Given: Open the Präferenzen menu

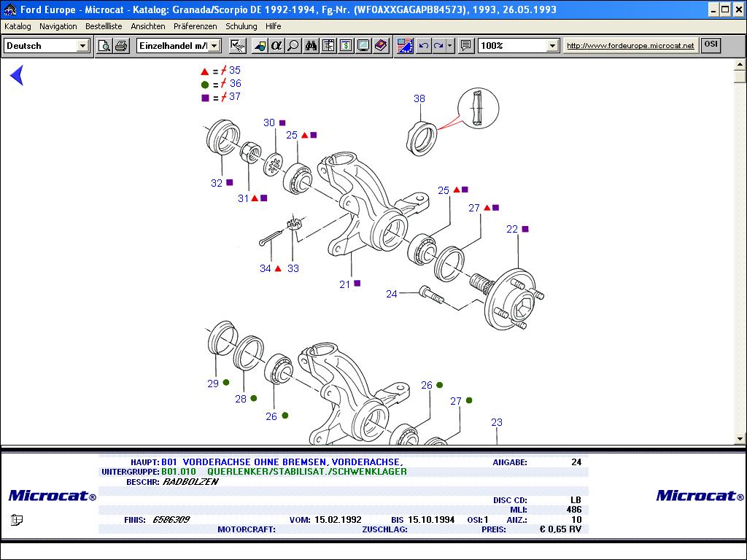Looking at the screenshot, I should point(195,26).
